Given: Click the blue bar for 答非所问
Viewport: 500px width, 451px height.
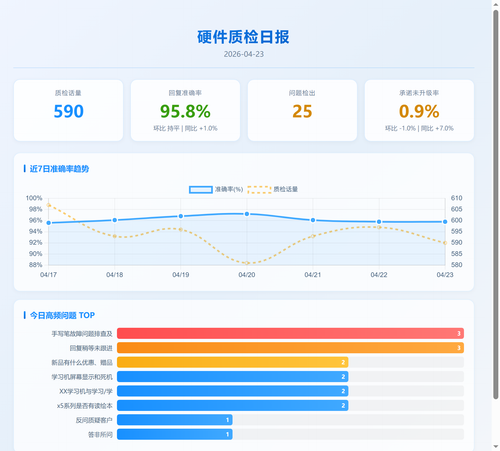Looking at the screenshot, I should tap(175, 434).
